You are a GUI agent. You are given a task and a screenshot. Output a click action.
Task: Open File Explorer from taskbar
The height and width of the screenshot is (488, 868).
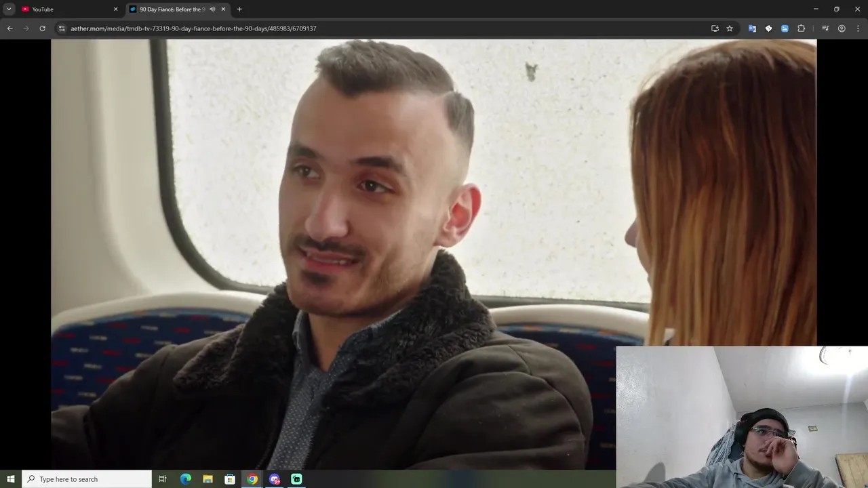click(x=208, y=479)
